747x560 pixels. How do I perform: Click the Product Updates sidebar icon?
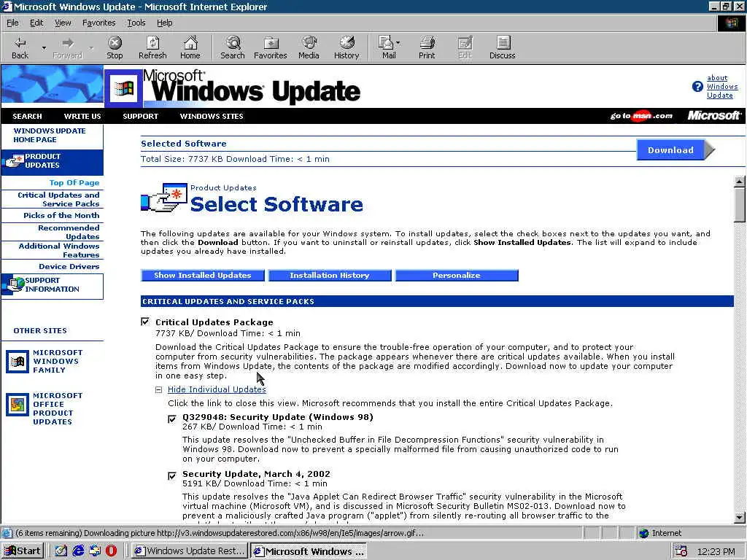13,161
